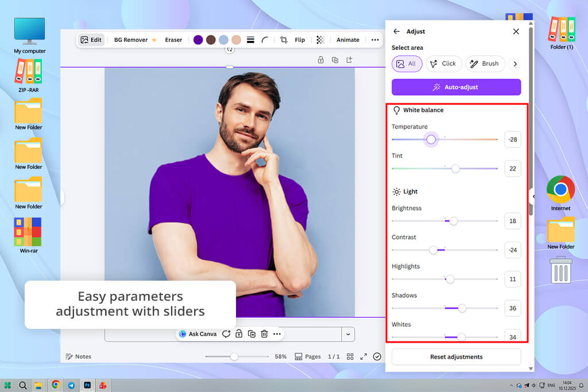
Task: Adjust the Brightness slider handle
Action: point(454,221)
